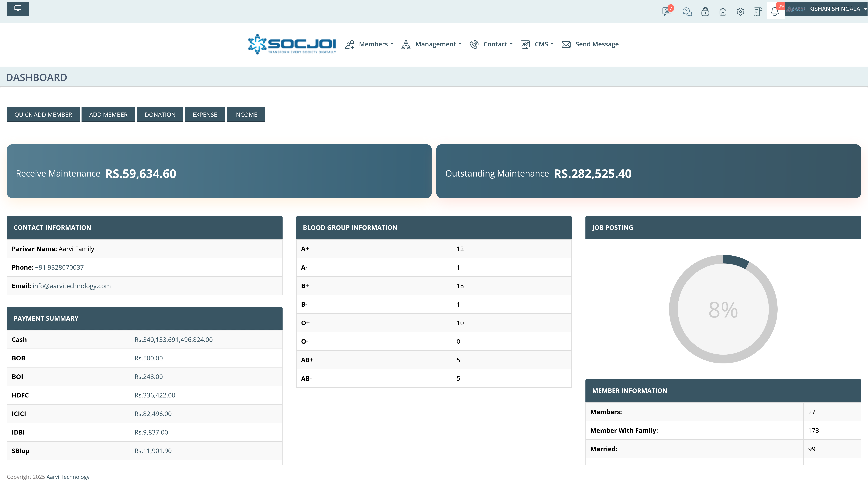868x488 pixels.
Task: Click the Contact phone icon
Action: [x=474, y=44]
